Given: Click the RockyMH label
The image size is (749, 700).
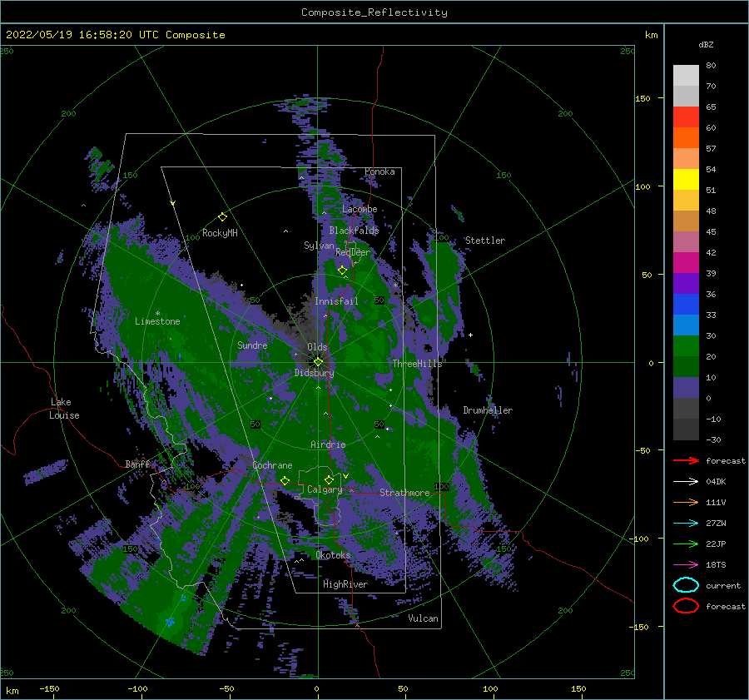Looking at the screenshot, I should (x=220, y=233).
